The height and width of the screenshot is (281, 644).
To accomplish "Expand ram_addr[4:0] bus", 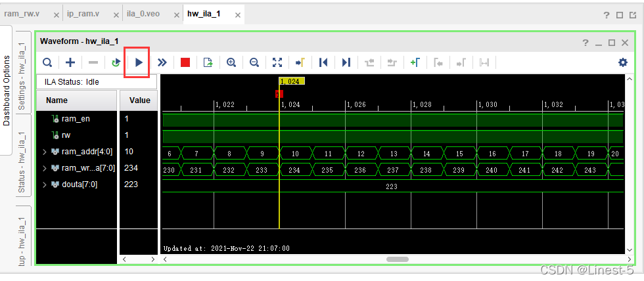I will coord(45,152).
